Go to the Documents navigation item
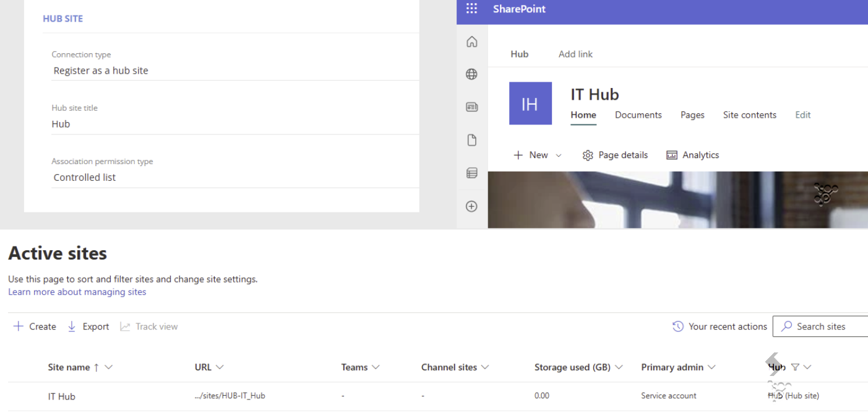The width and height of the screenshot is (868, 415). point(638,115)
